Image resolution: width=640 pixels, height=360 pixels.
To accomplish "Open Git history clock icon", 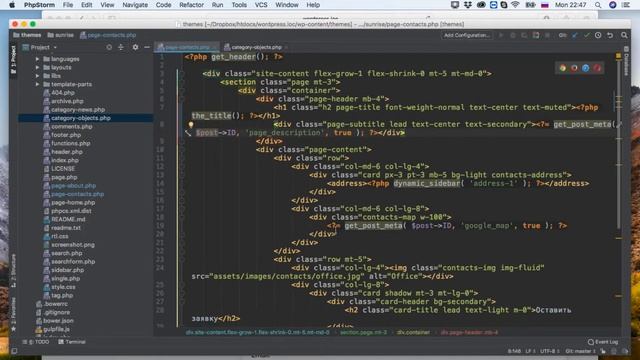I will 598,36.
